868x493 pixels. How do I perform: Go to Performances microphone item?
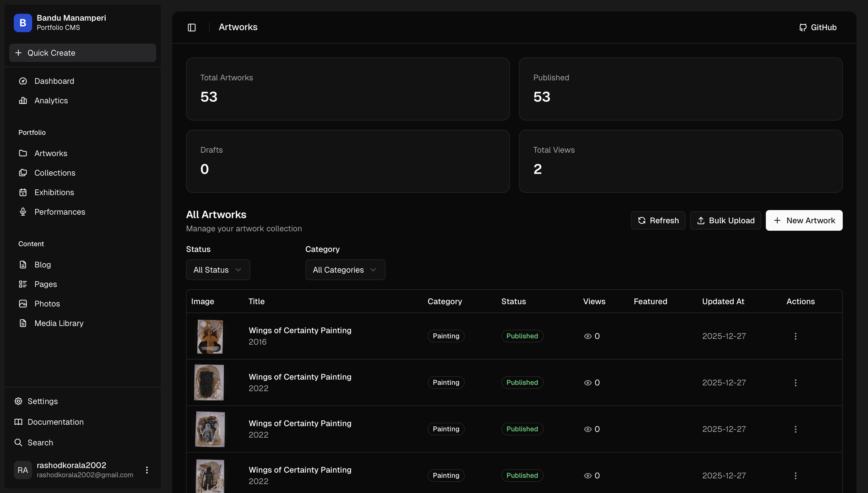[x=60, y=212]
